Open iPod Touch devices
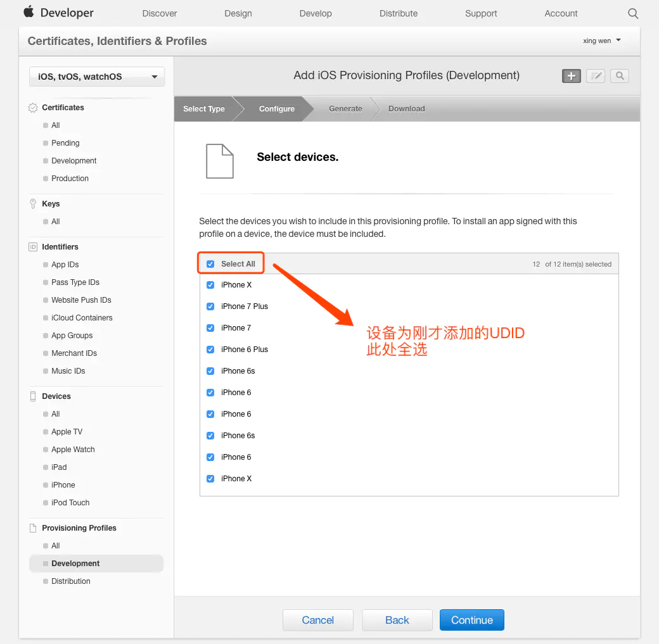The width and height of the screenshot is (659, 644). [70, 502]
